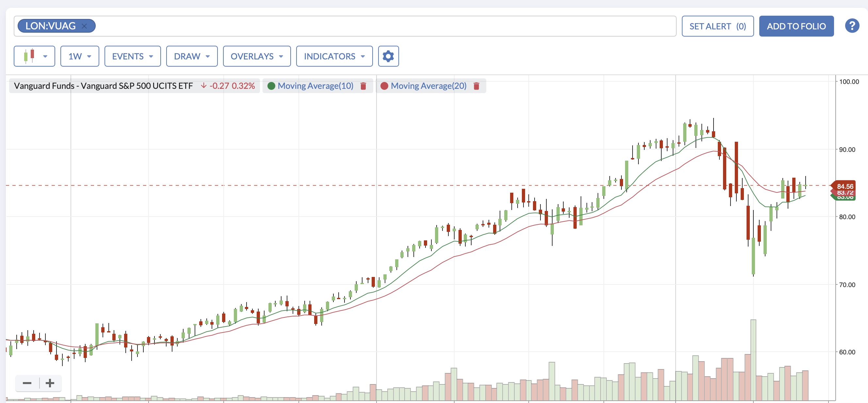
Task: Click the SET ALERT (0) button
Action: (717, 26)
